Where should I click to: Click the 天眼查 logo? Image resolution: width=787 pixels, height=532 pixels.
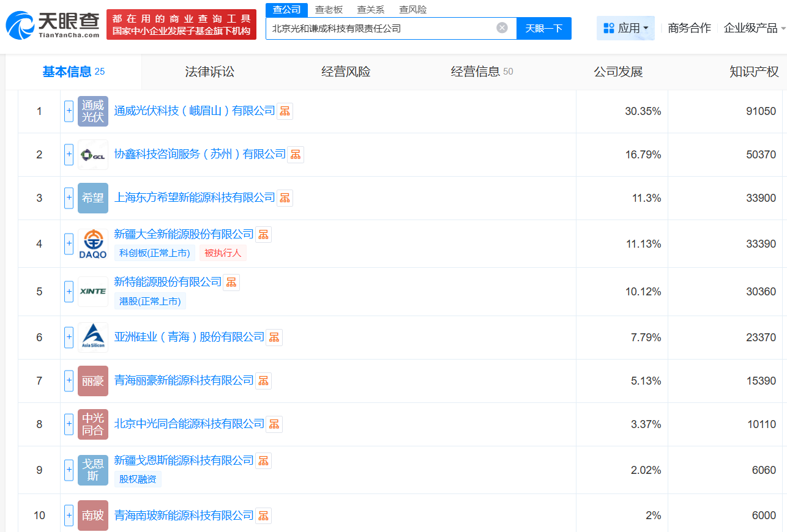point(53,25)
